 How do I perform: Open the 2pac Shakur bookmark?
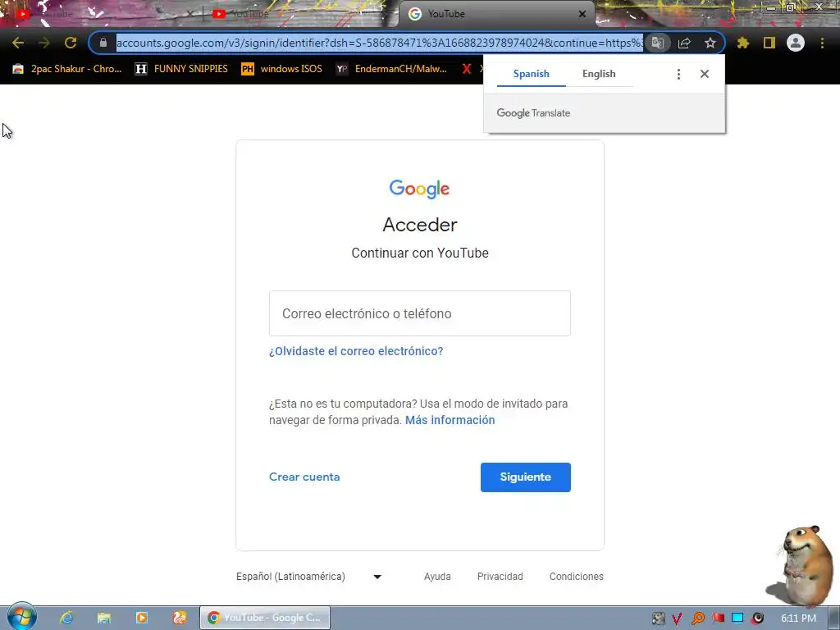click(x=67, y=69)
